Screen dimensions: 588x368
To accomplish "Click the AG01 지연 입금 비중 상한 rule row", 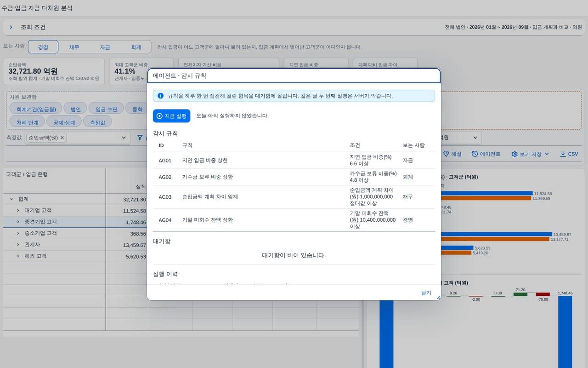I will (x=294, y=161).
